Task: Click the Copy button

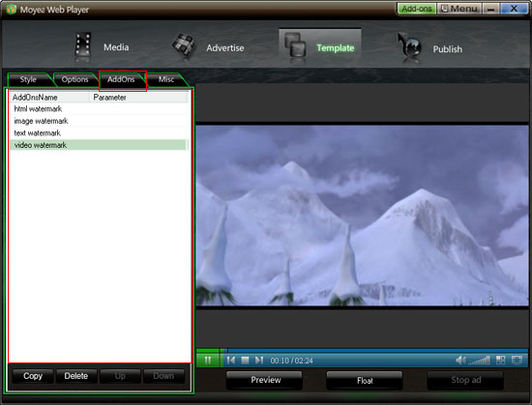Action: point(33,376)
